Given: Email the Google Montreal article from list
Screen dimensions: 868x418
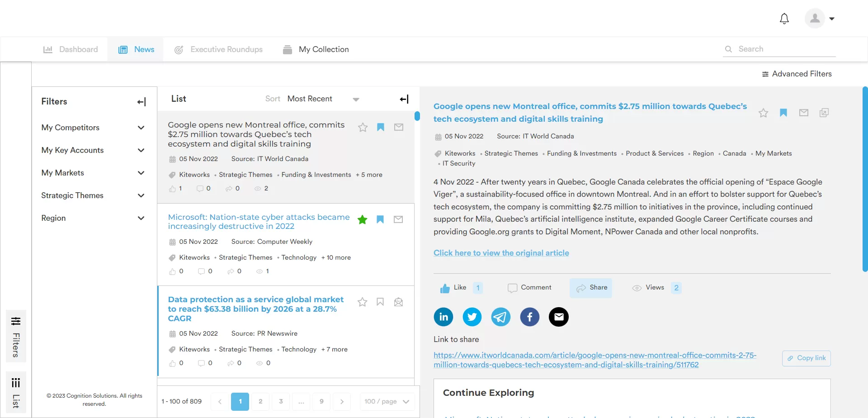Looking at the screenshot, I should coord(399,127).
